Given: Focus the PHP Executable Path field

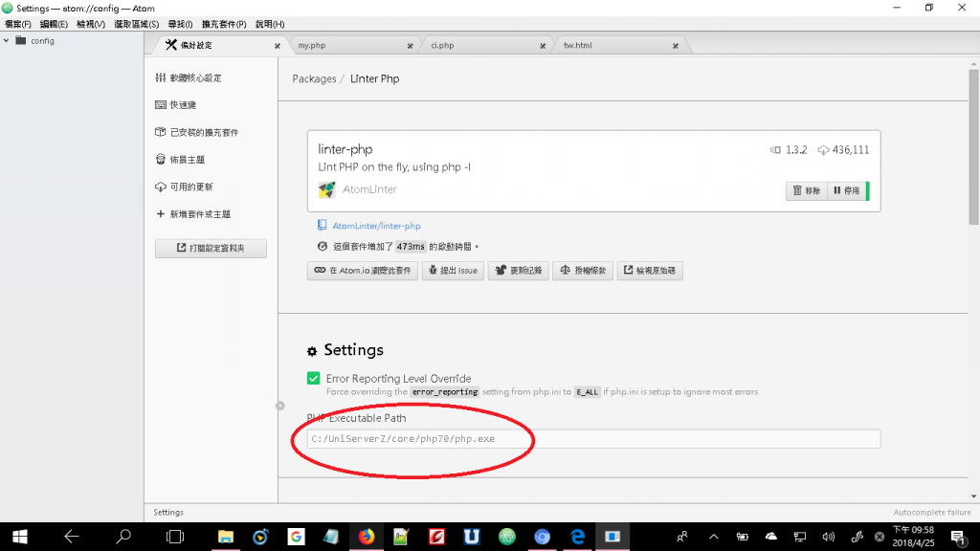Looking at the screenshot, I should pyautogui.click(x=593, y=438).
